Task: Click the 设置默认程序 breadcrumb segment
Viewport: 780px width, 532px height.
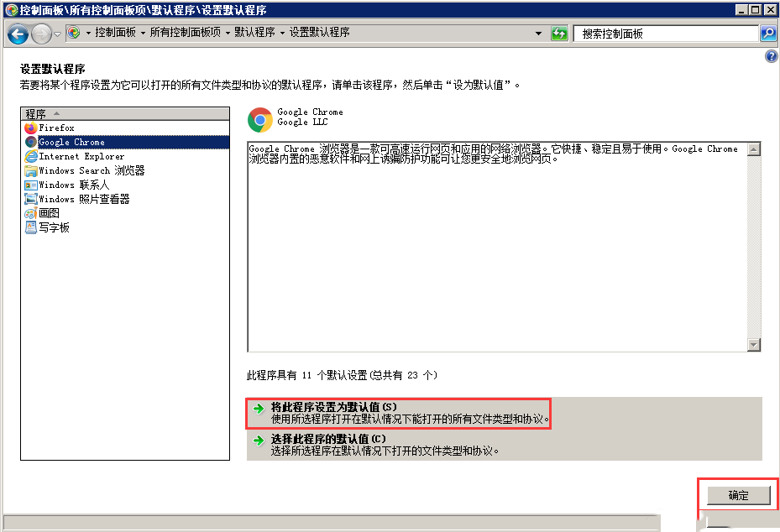Action: coord(319,33)
